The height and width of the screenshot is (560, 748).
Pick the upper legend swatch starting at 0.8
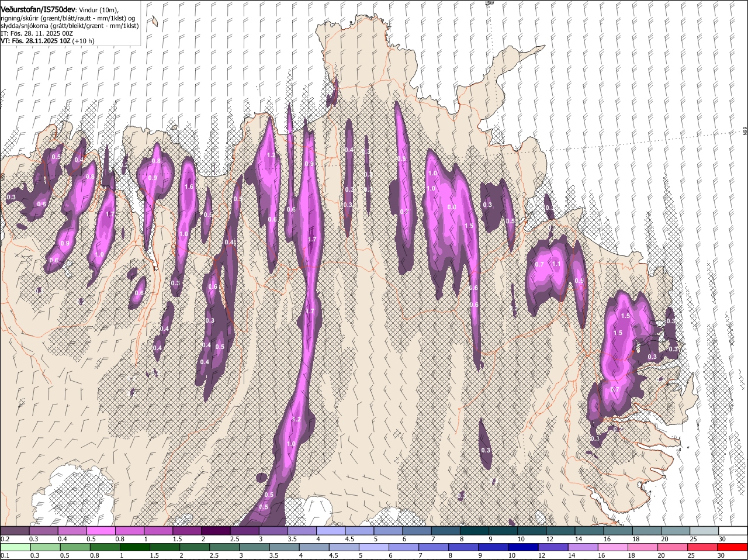[x=129, y=530]
